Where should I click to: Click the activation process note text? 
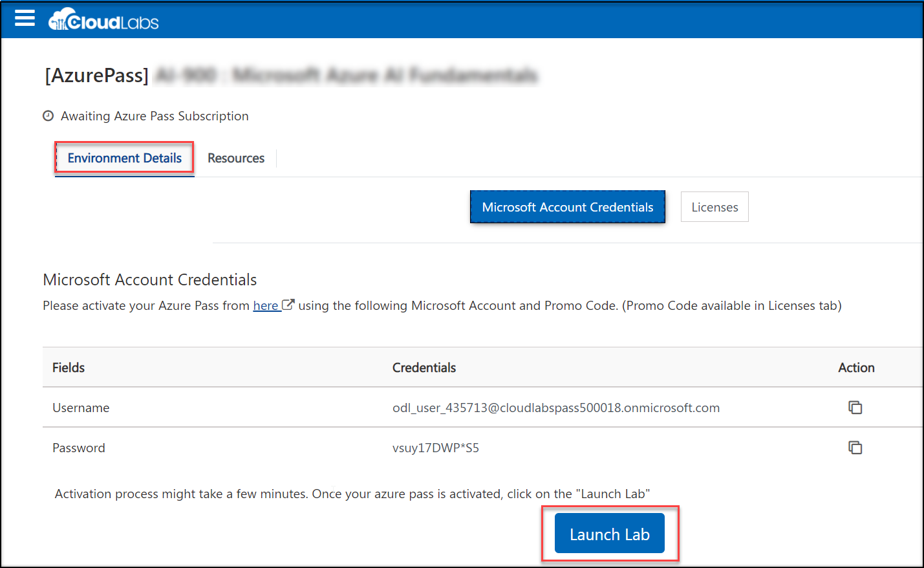point(352,494)
